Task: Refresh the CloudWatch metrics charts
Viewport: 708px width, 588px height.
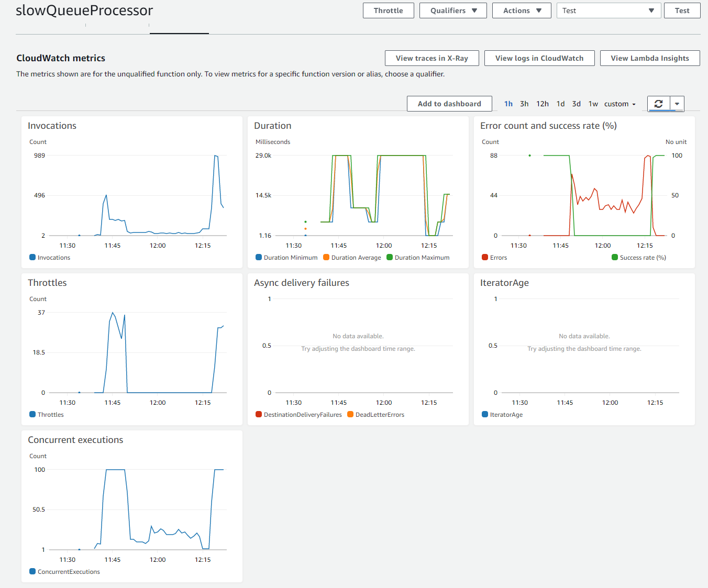Action: [658, 104]
